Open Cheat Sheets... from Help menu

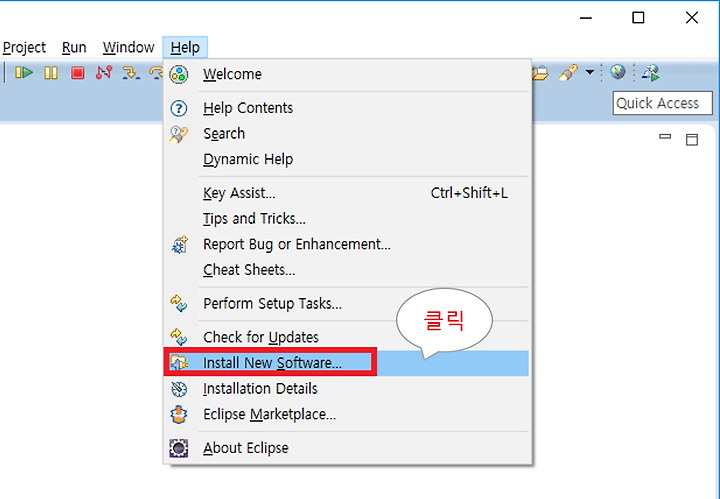[347, 270]
